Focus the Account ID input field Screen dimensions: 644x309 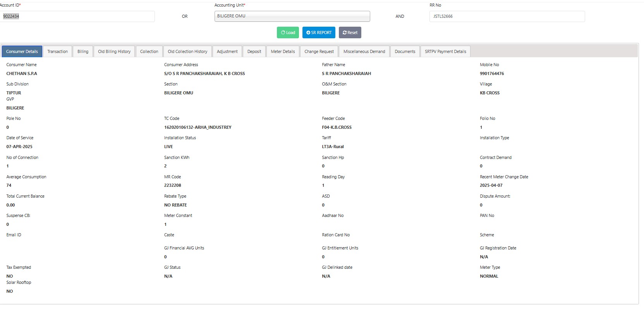(77, 16)
